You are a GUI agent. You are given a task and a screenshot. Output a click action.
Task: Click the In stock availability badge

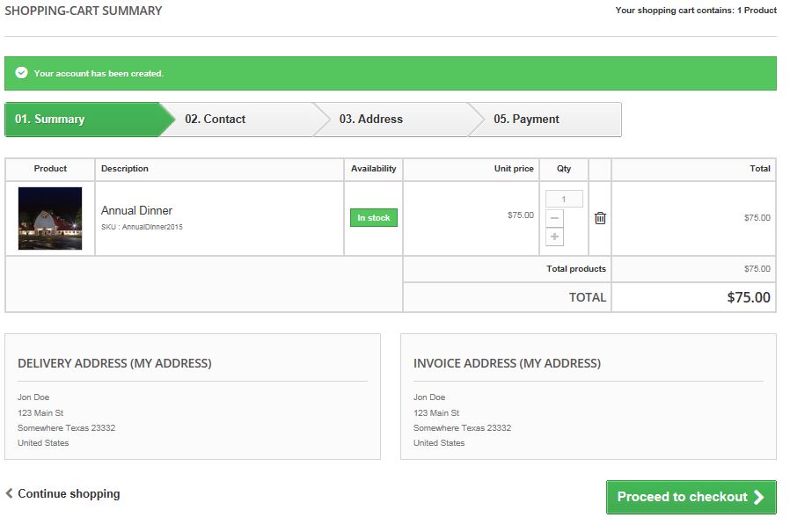point(374,218)
